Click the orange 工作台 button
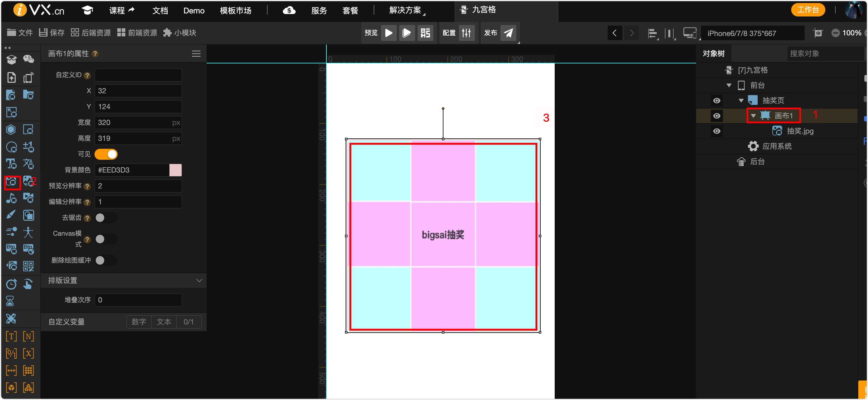This screenshot has width=868, height=400. [x=808, y=10]
